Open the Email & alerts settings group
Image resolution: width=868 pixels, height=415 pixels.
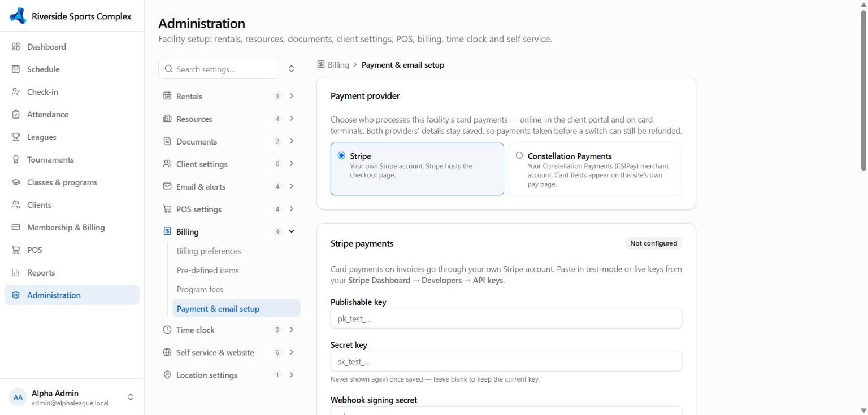[x=229, y=187]
